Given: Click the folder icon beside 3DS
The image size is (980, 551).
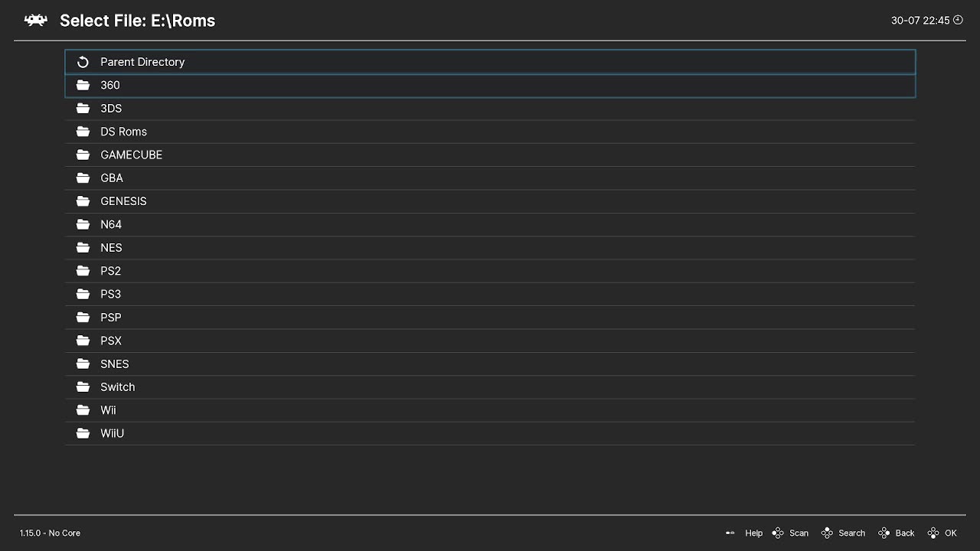Looking at the screenshot, I should [83, 108].
